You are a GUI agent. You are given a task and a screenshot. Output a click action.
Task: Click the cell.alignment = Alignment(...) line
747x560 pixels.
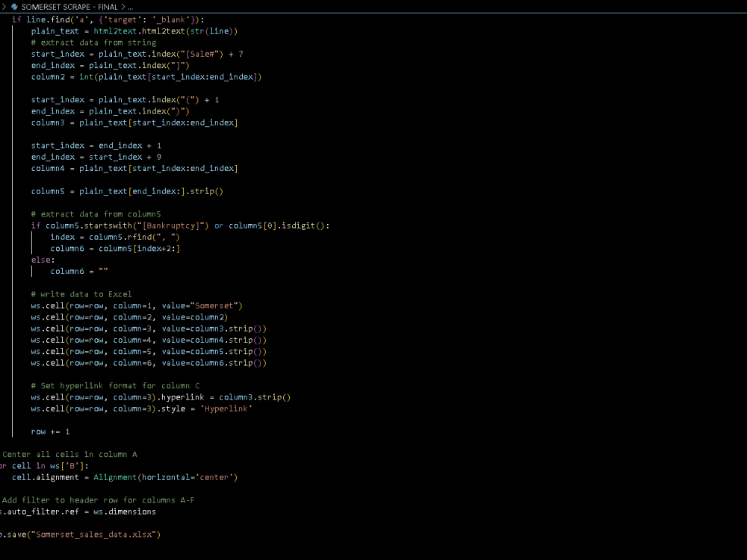125,476
